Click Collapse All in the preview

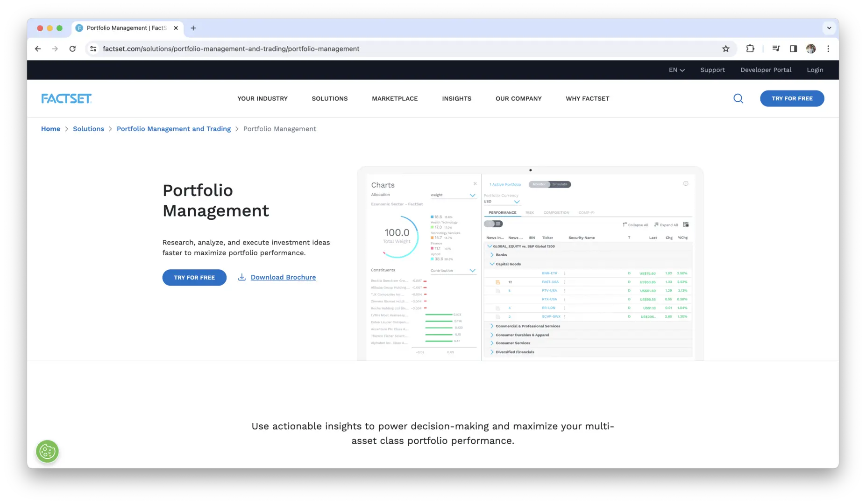coord(635,225)
